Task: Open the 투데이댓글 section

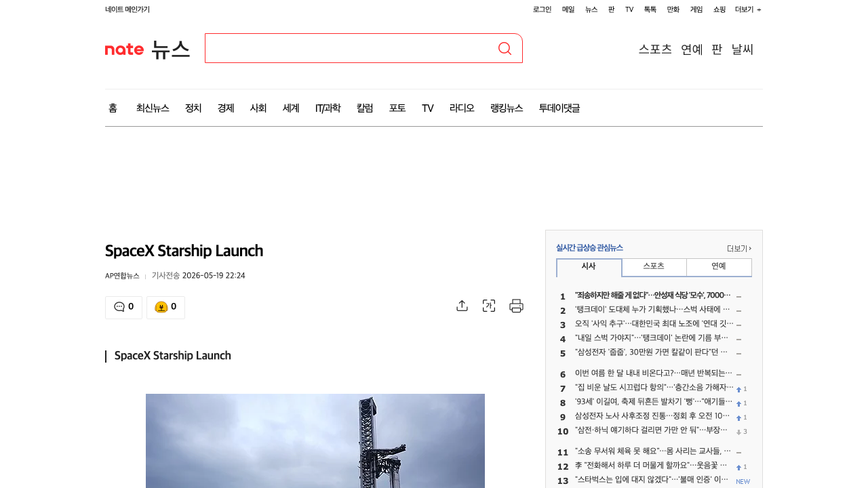Action: pos(559,108)
